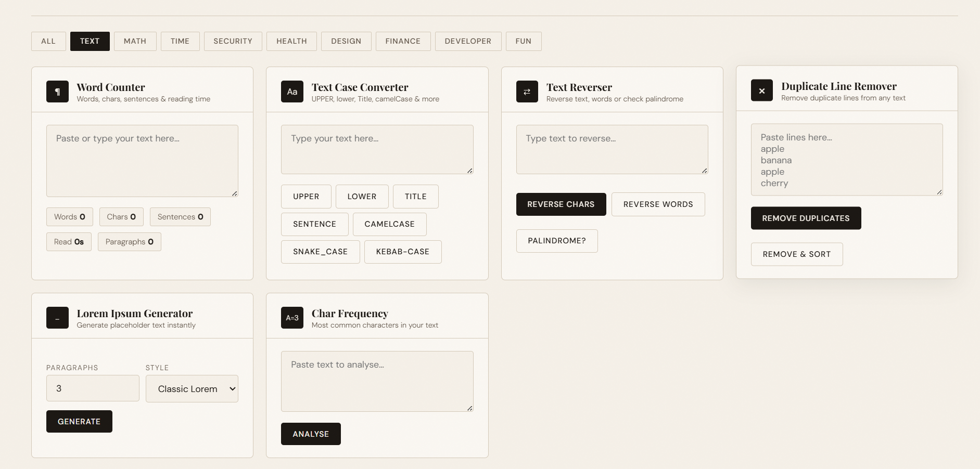The height and width of the screenshot is (469, 980).
Task: Filter by the FINANCE category
Action: tap(403, 41)
